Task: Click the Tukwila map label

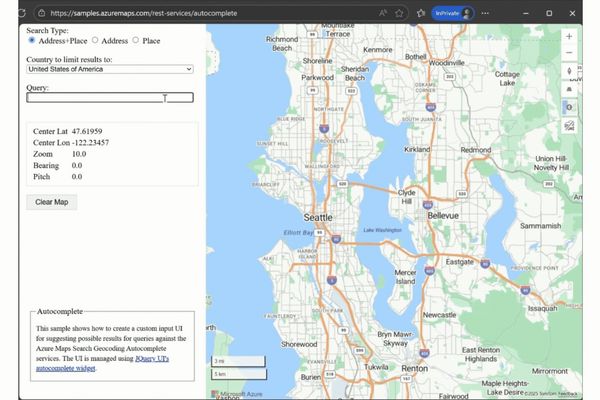Action: coord(376,367)
